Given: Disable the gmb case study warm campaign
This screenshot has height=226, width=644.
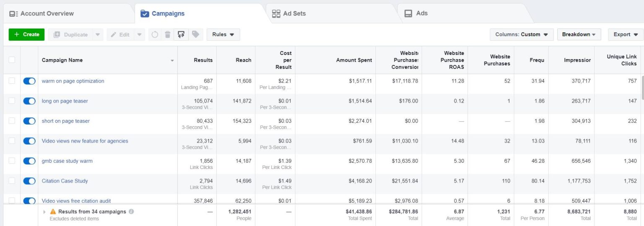Looking at the screenshot, I should click(x=29, y=161).
